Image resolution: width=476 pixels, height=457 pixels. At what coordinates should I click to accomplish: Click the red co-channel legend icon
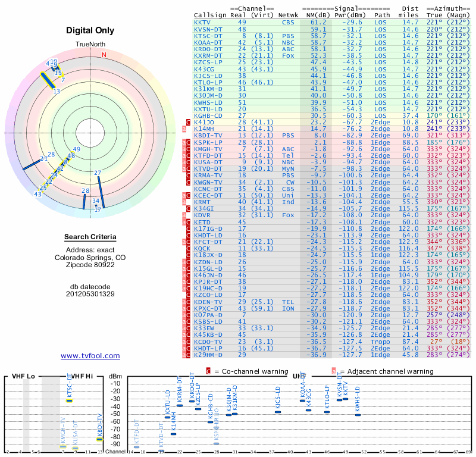tap(208, 371)
